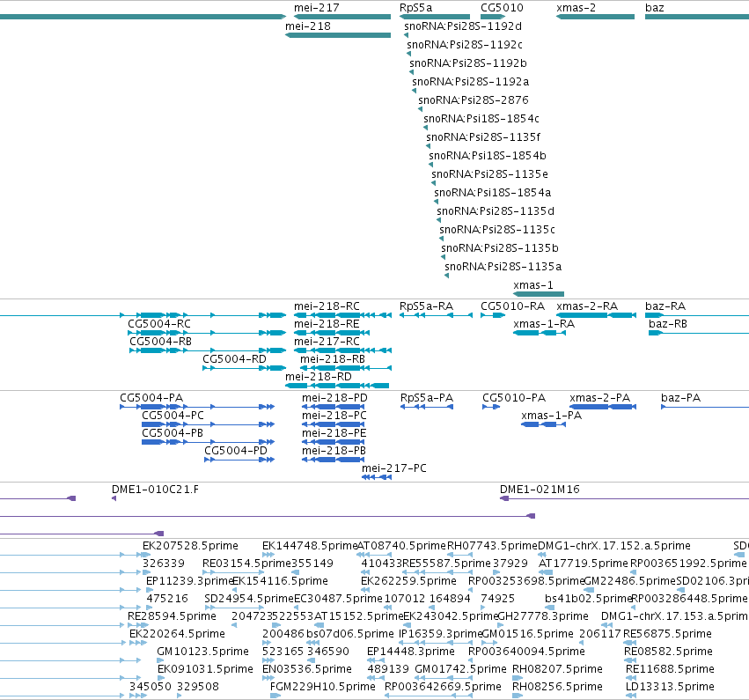The image size is (749, 700).
Task: Select snoRNA:Psi28S-1135a feature
Action: point(503,267)
